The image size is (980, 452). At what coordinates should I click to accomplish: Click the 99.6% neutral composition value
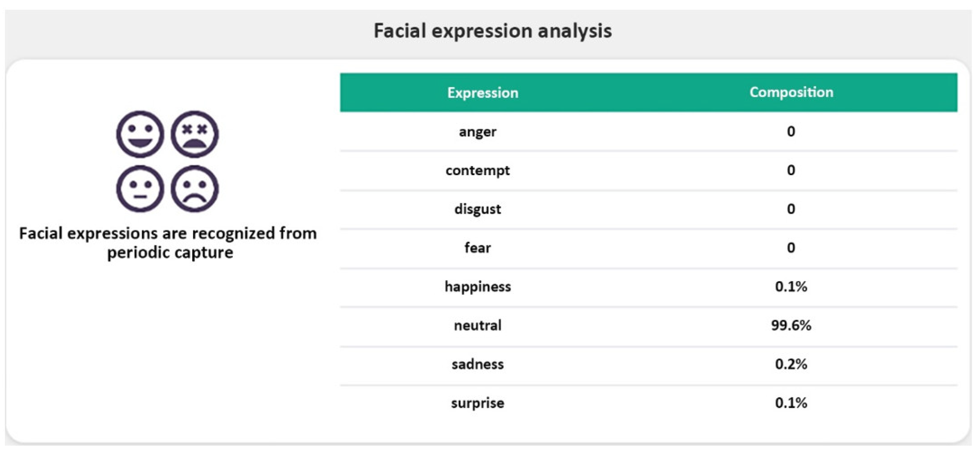coord(791,326)
